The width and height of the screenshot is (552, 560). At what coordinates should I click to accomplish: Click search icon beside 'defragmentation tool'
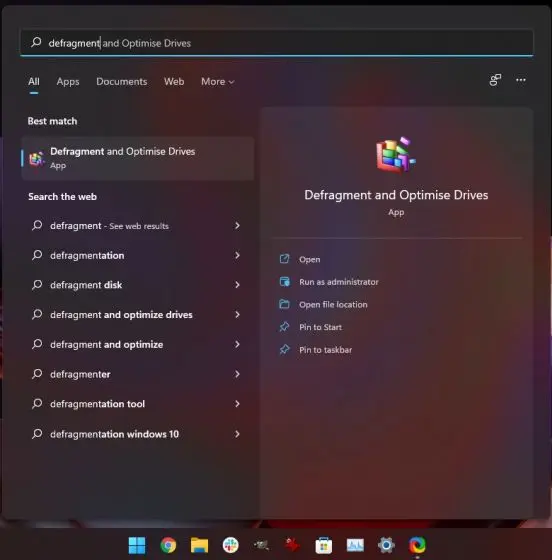click(x=37, y=404)
